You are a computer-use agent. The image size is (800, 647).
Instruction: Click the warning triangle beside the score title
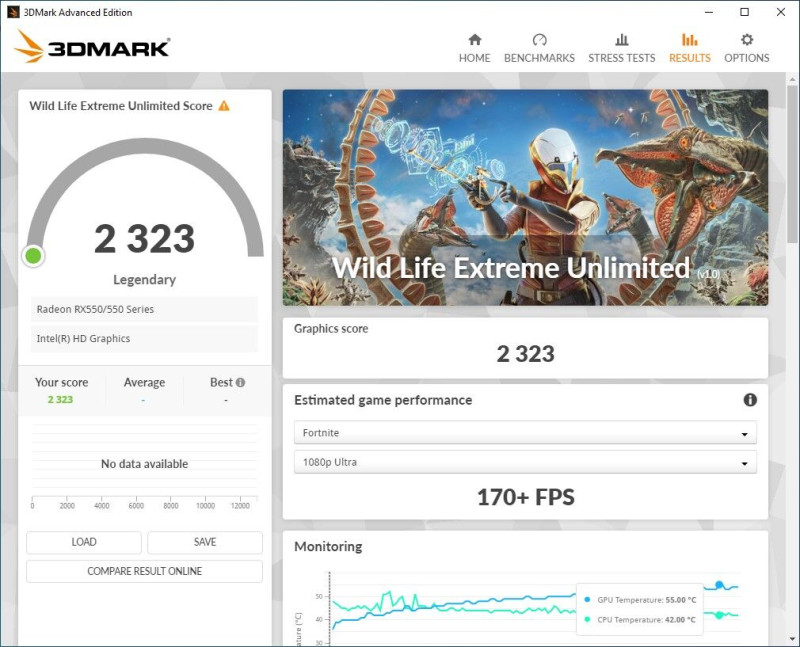pos(224,106)
